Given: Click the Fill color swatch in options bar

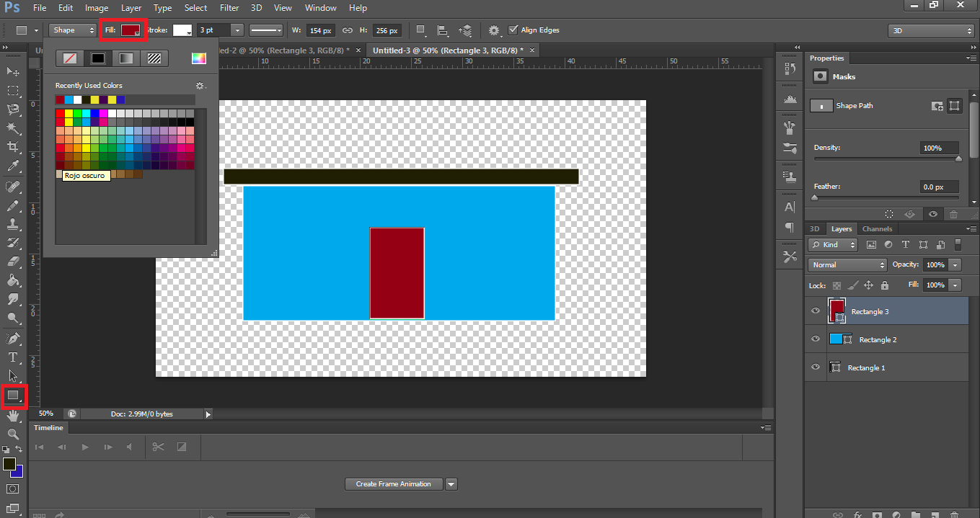Looking at the screenshot, I should coord(131,30).
